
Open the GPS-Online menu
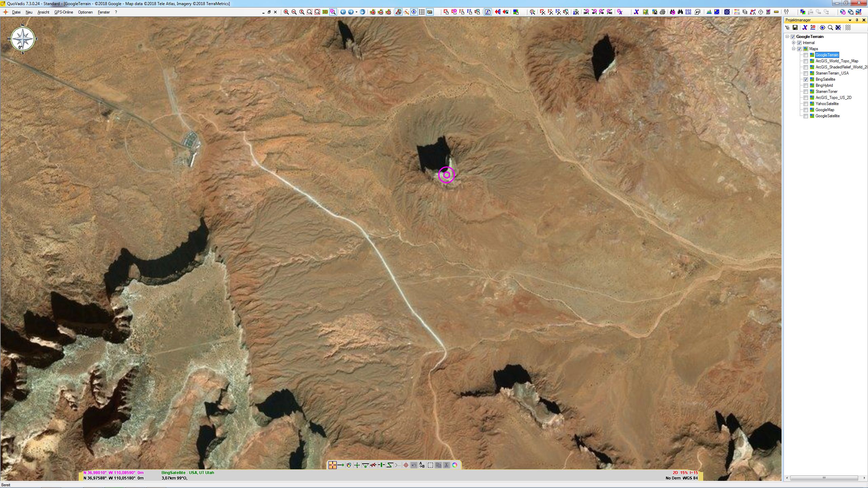[x=63, y=12]
